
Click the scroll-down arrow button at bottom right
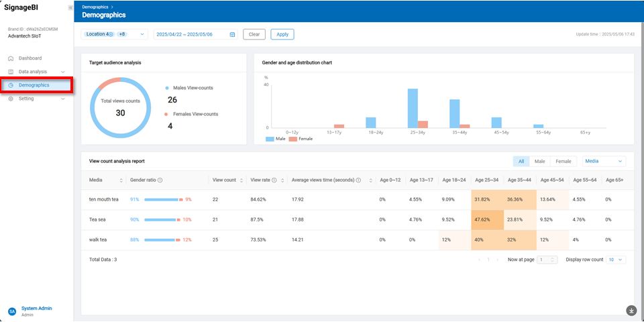631,310
